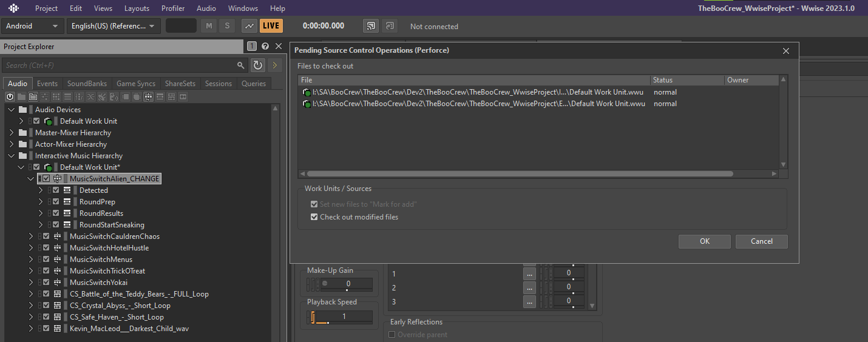Click the search magnifier icon in Project Explorer
This screenshot has width=868, height=342.
(241, 65)
